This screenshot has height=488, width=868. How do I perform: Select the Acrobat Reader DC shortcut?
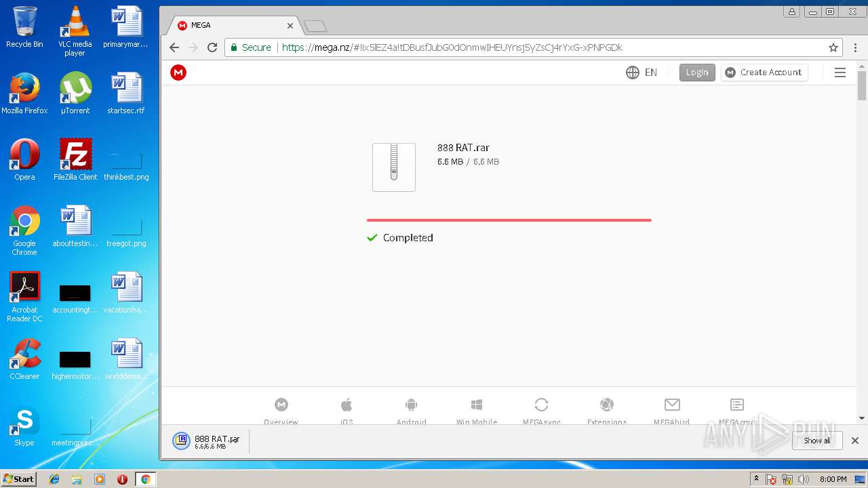pos(24,297)
